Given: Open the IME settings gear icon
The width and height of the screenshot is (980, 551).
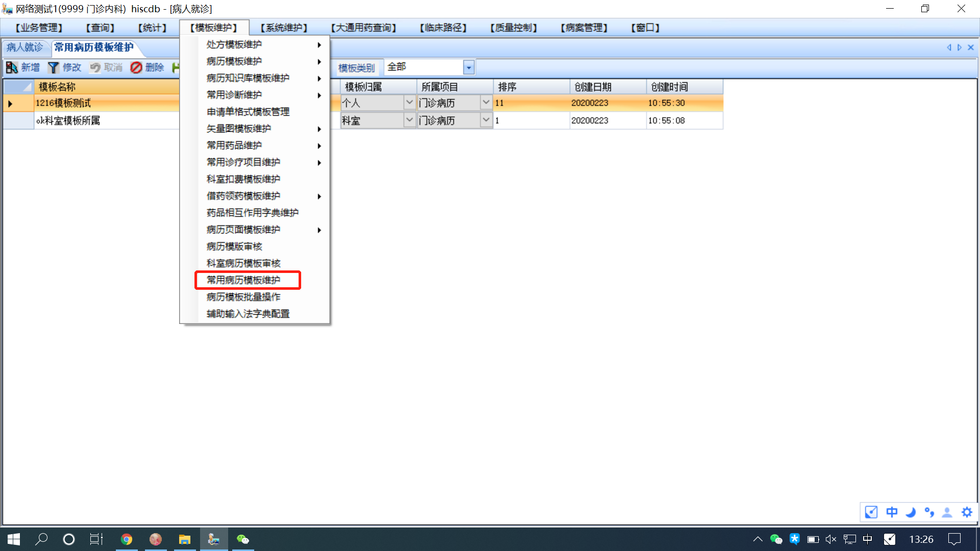Looking at the screenshot, I should 967,512.
